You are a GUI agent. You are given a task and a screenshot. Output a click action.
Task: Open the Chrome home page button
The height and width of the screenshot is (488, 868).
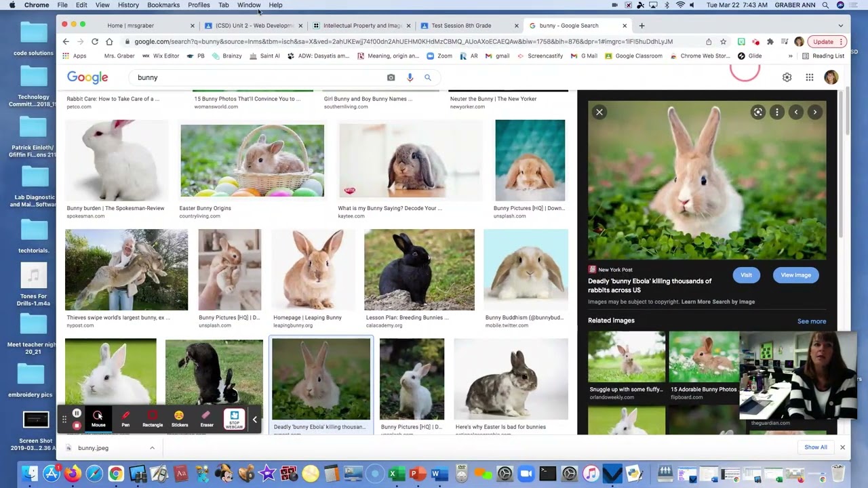109,41
